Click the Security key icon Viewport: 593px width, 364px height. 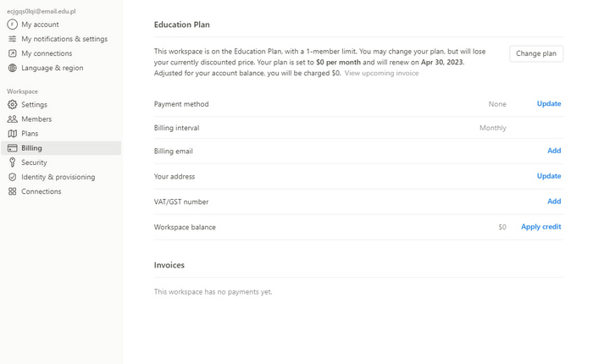[12, 163]
